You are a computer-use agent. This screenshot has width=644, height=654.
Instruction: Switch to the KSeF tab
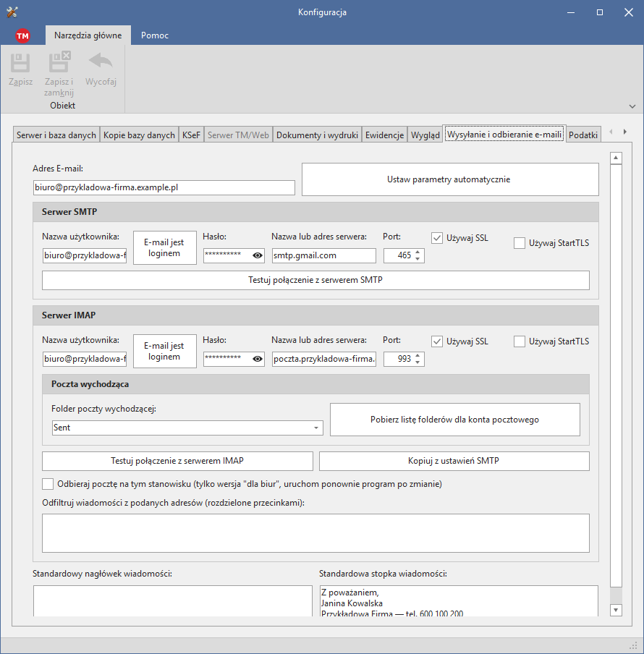pos(192,135)
